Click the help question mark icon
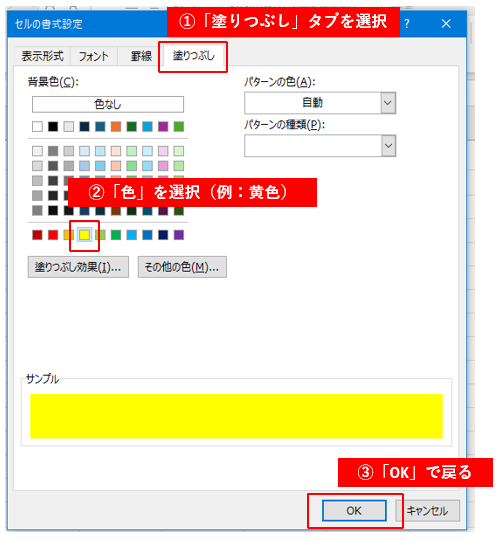Viewport: 501px width, 542px height. (x=407, y=24)
